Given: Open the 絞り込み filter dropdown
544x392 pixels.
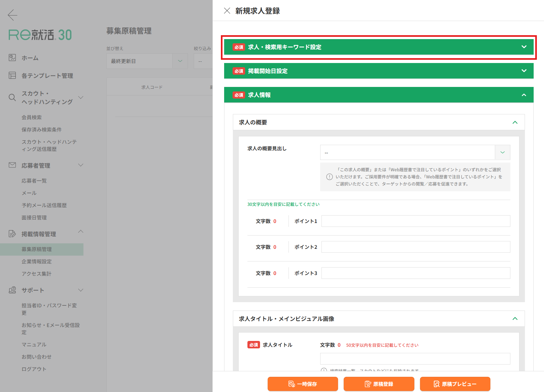Looking at the screenshot, I should click(203, 61).
